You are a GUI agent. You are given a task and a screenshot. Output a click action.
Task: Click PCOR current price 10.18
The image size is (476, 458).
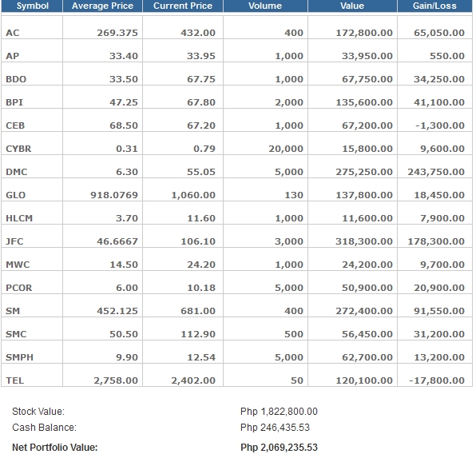tap(201, 288)
